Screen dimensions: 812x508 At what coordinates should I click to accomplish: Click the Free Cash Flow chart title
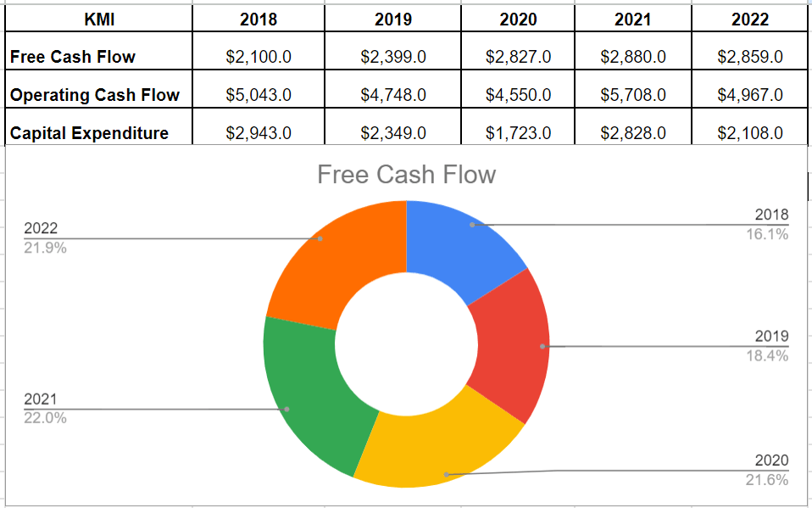(407, 174)
